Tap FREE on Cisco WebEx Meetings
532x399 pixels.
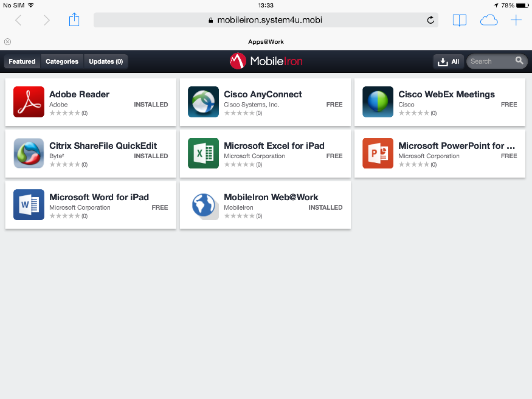pos(509,105)
